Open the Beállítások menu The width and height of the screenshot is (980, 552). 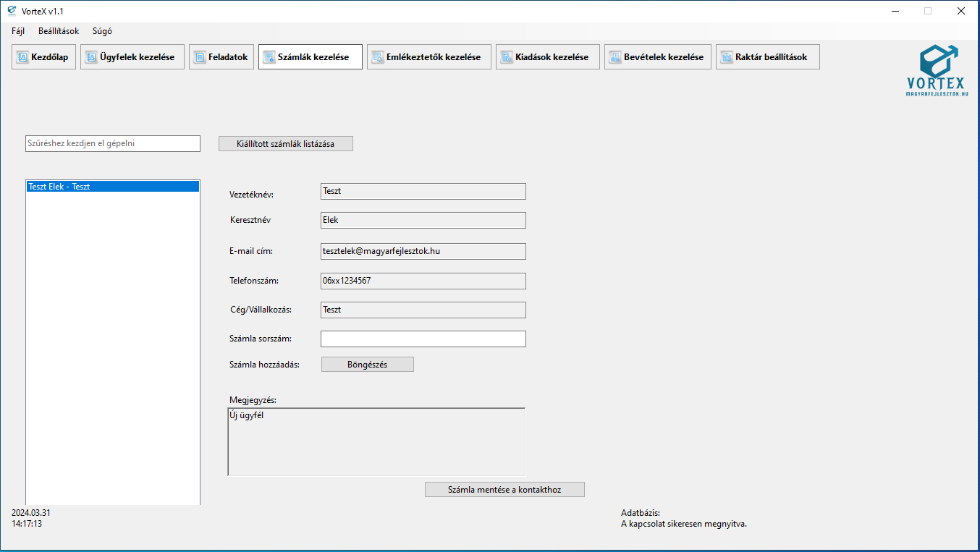tap(59, 31)
